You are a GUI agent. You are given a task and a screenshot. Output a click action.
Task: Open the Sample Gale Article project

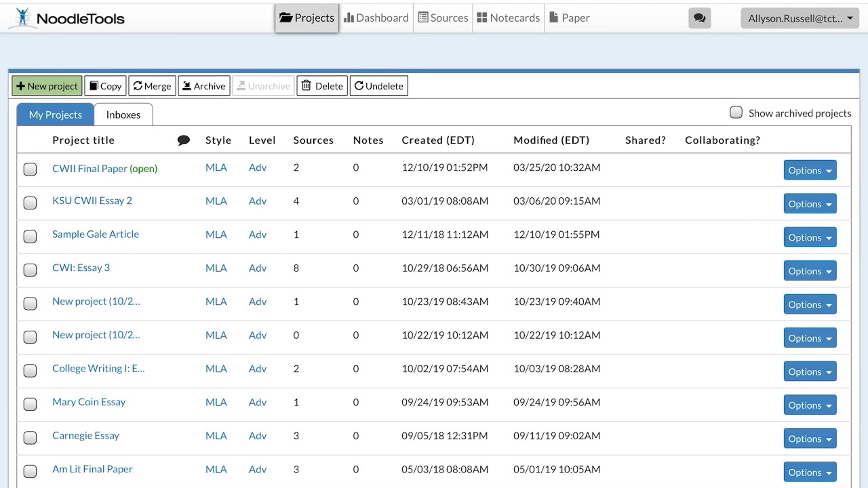(96, 235)
